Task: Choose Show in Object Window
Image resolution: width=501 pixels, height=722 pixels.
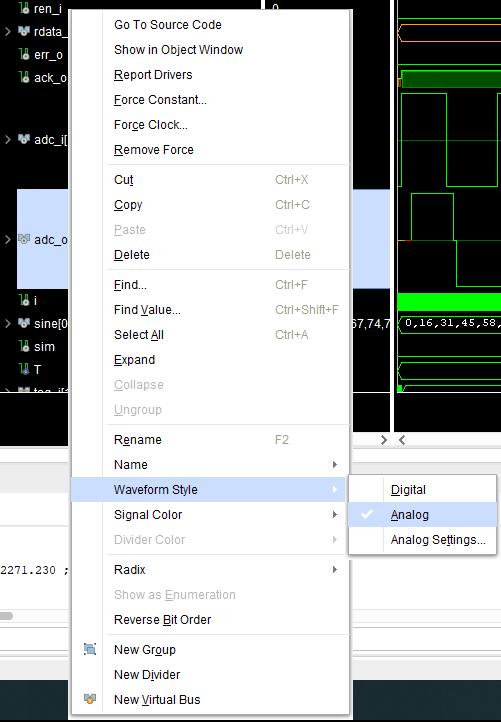Action: (x=210, y=49)
